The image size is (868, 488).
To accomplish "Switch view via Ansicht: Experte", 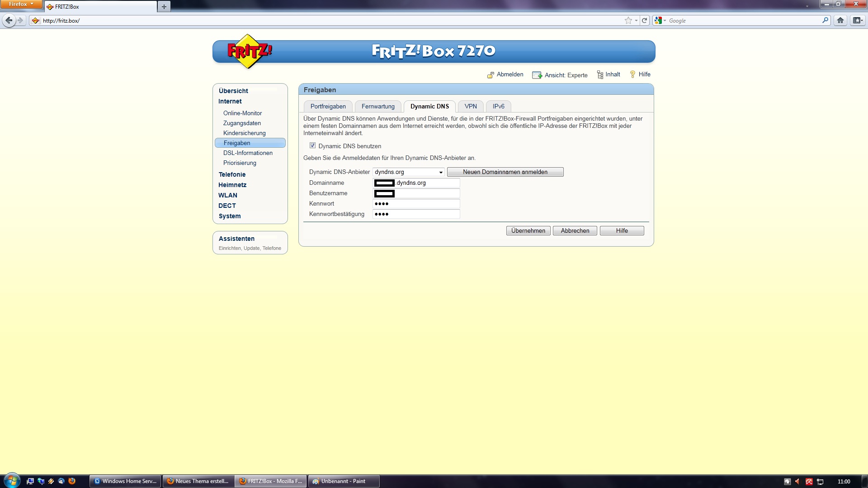I will pos(560,75).
